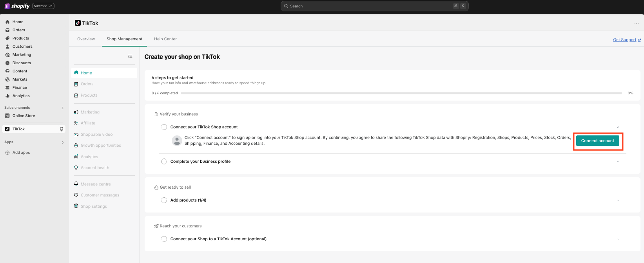Open the TikTok sales channel in sidebar
The width and height of the screenshot is (644, 263).
pyautogui.click(x=34, y=129)
